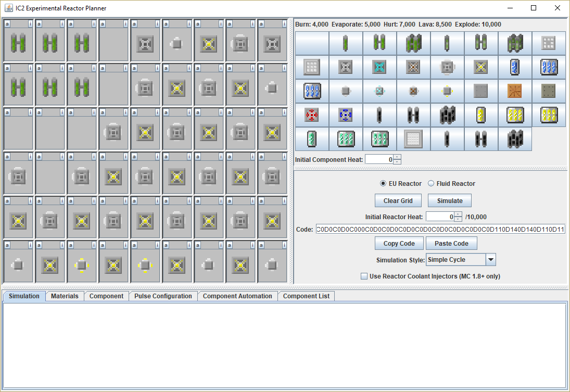The height and width of the screenshot is (392, 570).
Task: Select the EU Reactor radio button
Action: tap(384, 184)
